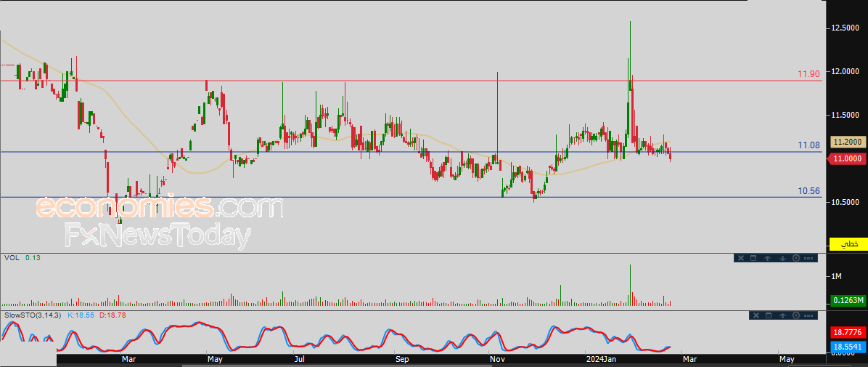Click the red 11.90 horizontal resistance line
Image resolution: width=868 pixels, height=367 pixels.
pos(412,81)
